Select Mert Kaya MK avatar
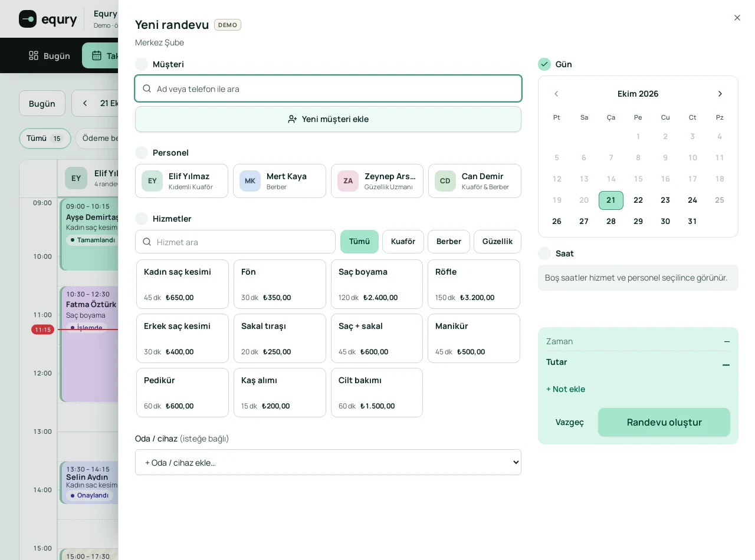The width and height of the screenshot is (755, 560). [x=250, y=181]
